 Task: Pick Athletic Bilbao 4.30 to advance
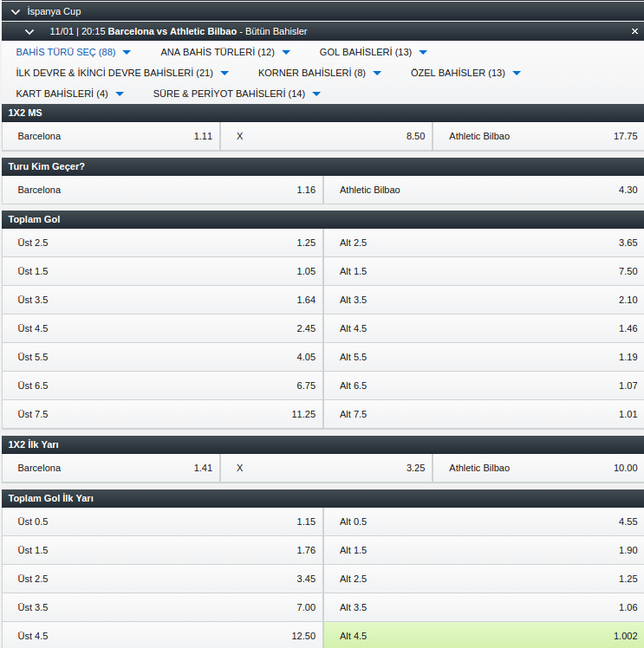click(484, 190)
